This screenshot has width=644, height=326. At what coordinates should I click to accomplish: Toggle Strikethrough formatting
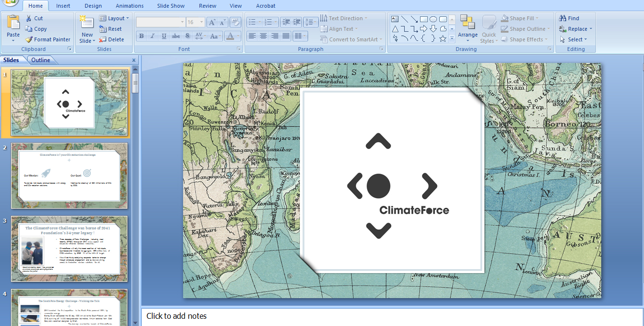pyautogui.click(x=176, y=36)
